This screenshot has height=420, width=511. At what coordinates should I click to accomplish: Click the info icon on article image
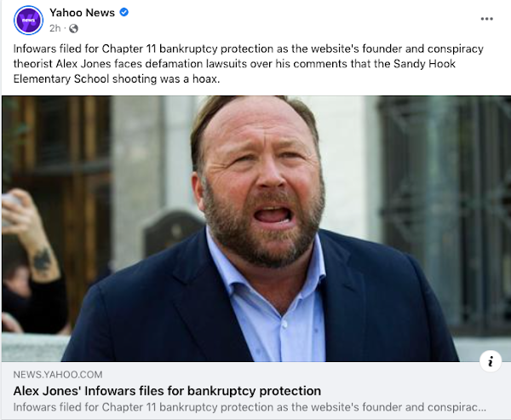pyautogui.click(x=491, y=361)
